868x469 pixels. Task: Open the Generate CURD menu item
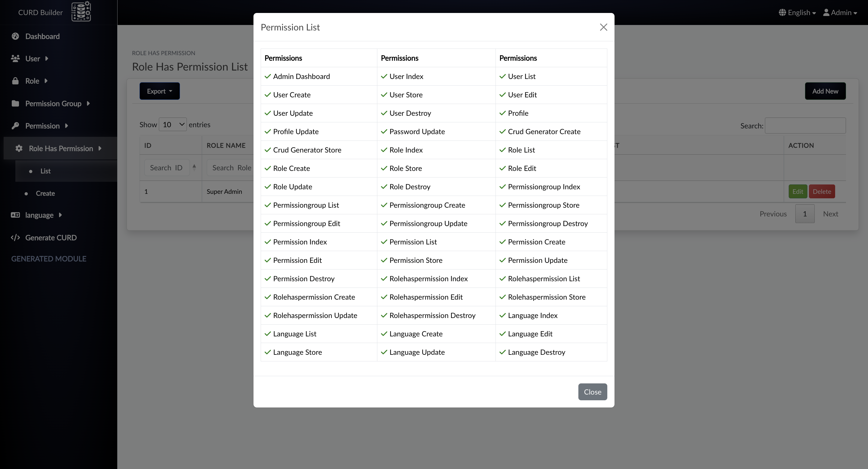[51, 238]
